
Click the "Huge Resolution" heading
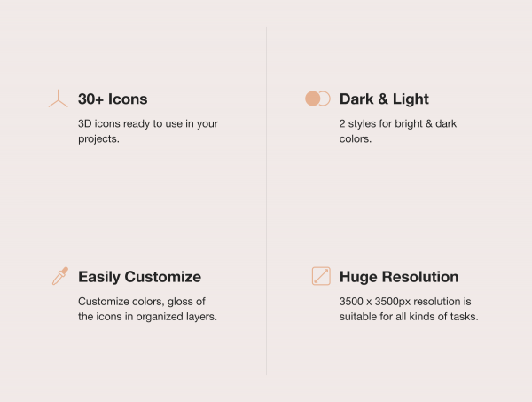[399, 277]
